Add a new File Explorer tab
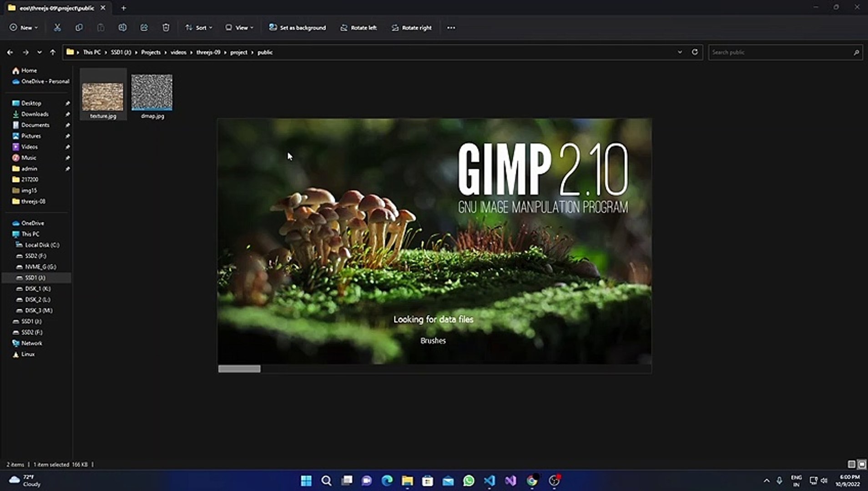868x491 pixels. coord(123,8)
